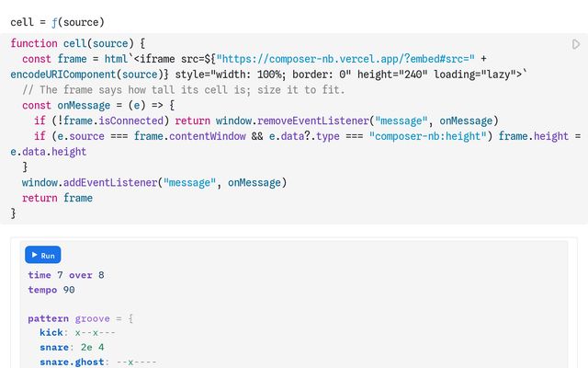Click the 'kick: x--x---' line

click(77, 333)
